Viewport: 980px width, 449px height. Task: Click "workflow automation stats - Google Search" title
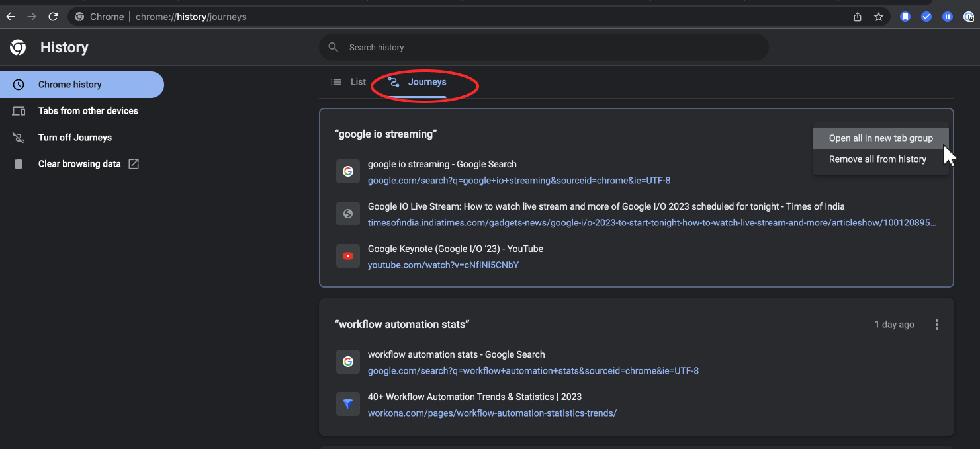[457, 354]
